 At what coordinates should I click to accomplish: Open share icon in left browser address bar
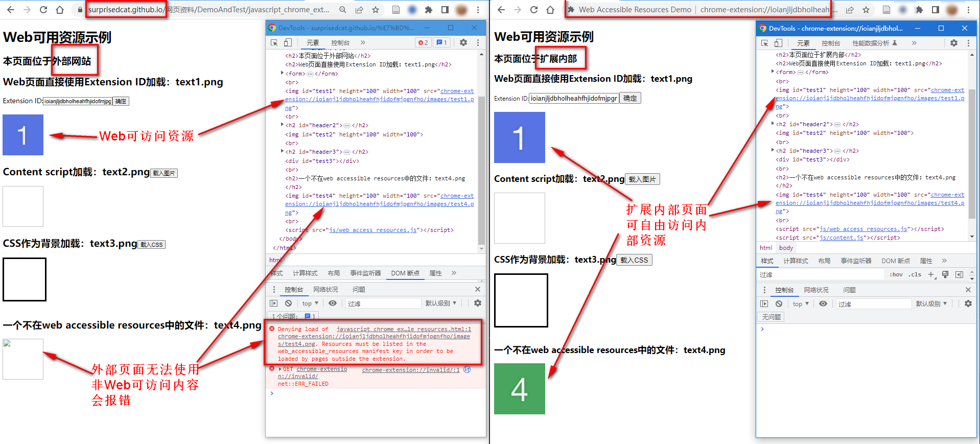359,10
